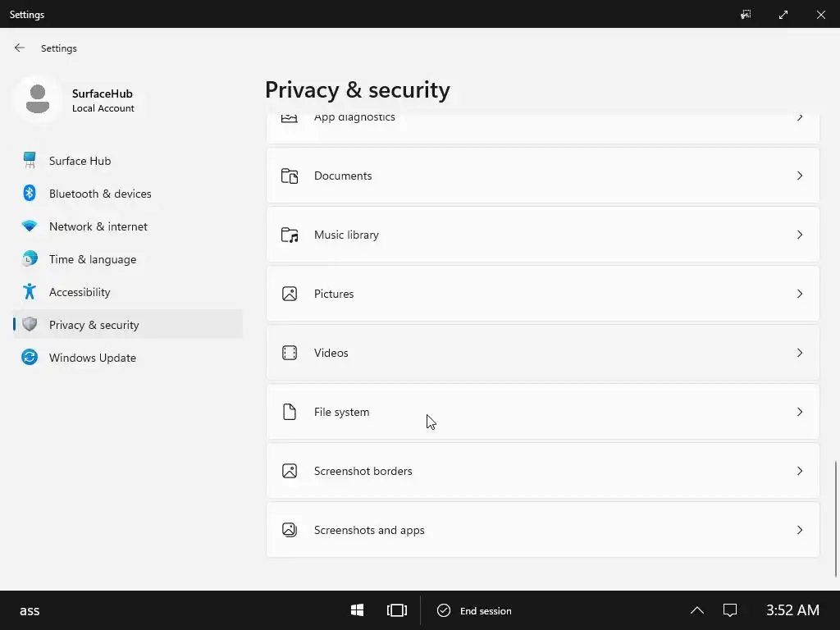Image resolution: width=840 pixels, height=630 pixels.
Task: Open the Documents permission text
Action: [343, 176]
